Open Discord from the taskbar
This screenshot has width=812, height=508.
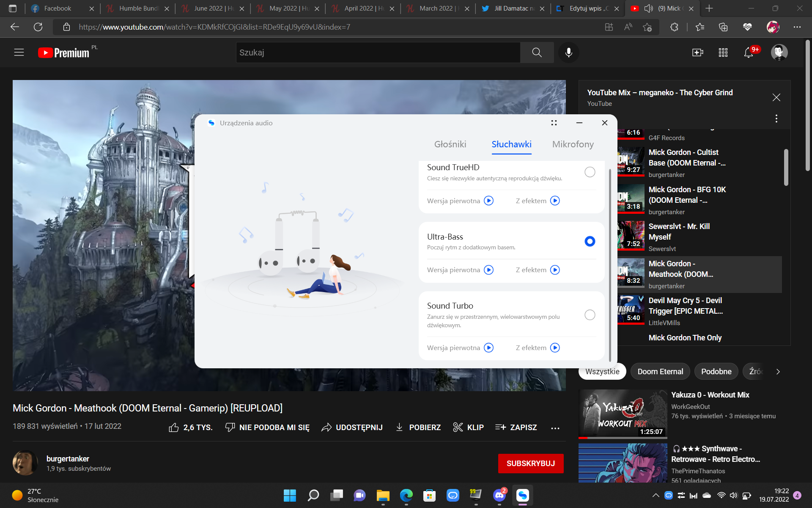pos(499,495)
